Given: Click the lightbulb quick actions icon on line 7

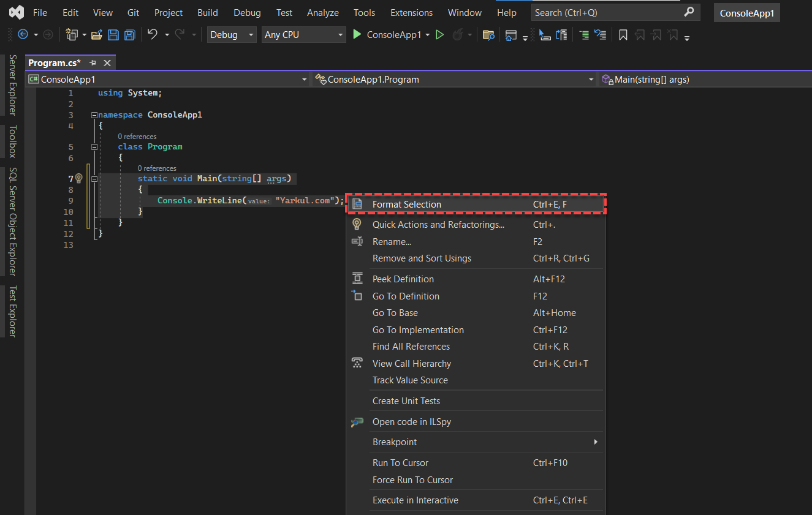Looking at the screenshot, I should 78,179.
